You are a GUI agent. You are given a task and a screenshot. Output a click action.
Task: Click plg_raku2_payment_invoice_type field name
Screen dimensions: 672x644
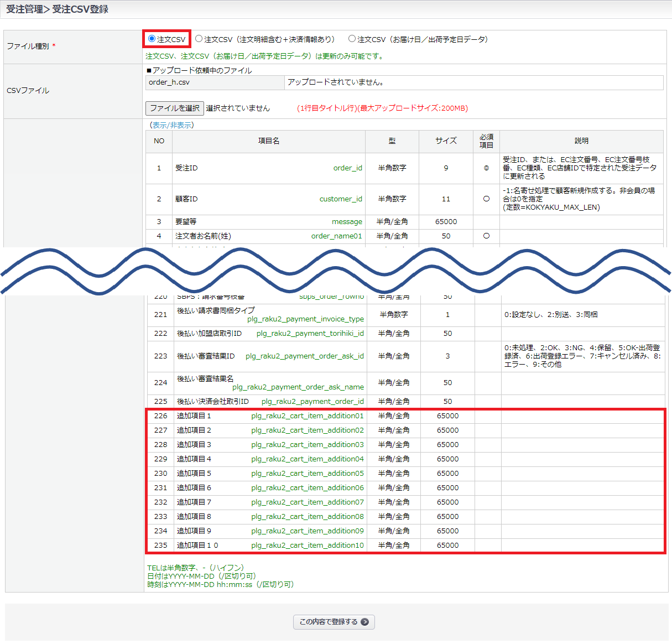[305, 319]
